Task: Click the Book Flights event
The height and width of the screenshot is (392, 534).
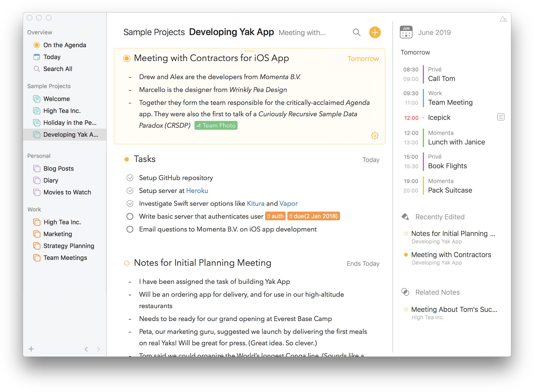Action: point(447,166)
